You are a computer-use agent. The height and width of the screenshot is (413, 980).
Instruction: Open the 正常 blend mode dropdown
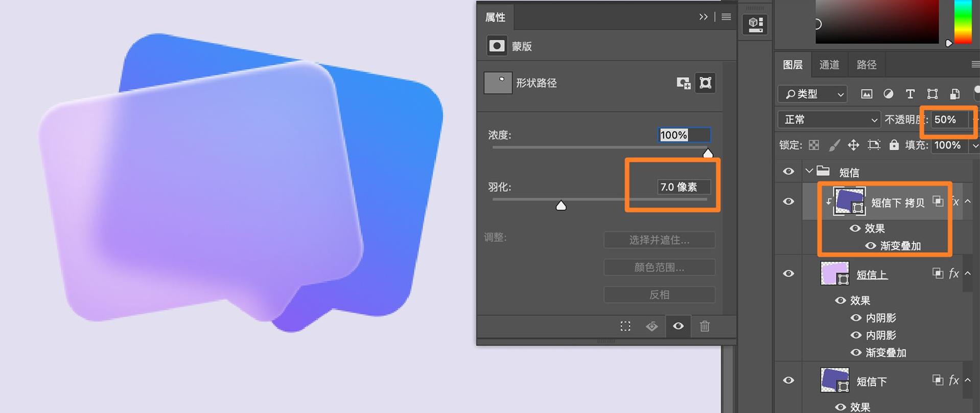click(829, 120)
